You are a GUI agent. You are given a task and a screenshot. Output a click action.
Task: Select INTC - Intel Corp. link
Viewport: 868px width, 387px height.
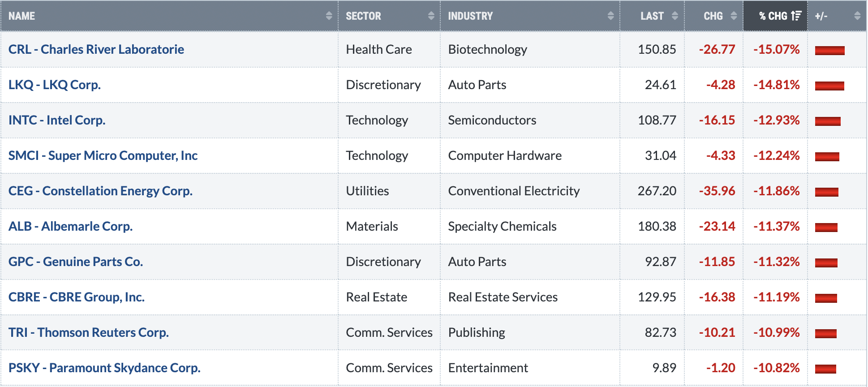[x=57, y=120]
